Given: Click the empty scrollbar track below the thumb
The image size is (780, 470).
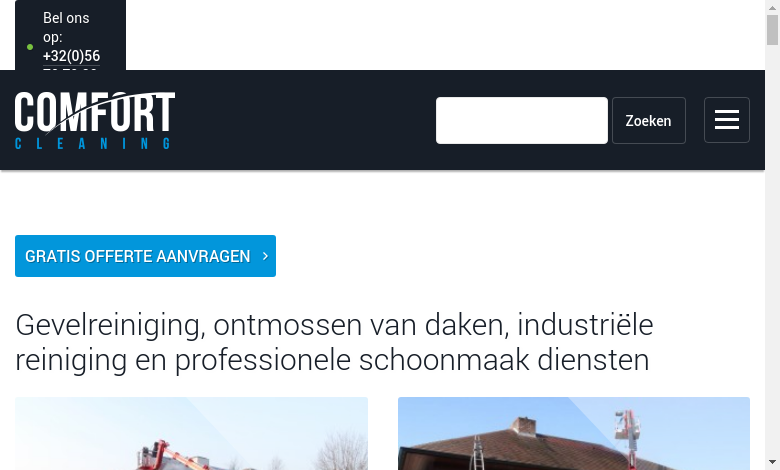Looking at the screenshot, I should coord(772,249).
